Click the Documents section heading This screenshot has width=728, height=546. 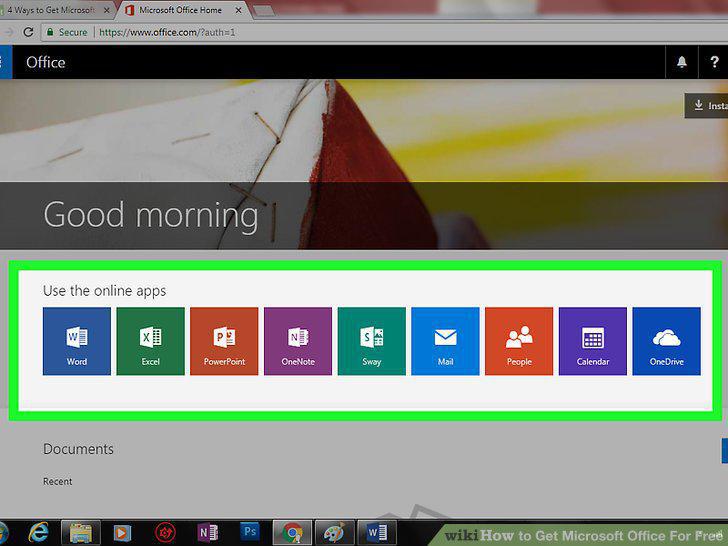click(x=78, y=449)
